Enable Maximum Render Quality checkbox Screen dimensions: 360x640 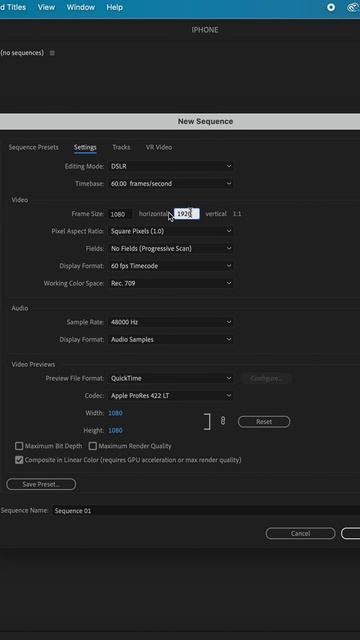(x=93, y=446)
